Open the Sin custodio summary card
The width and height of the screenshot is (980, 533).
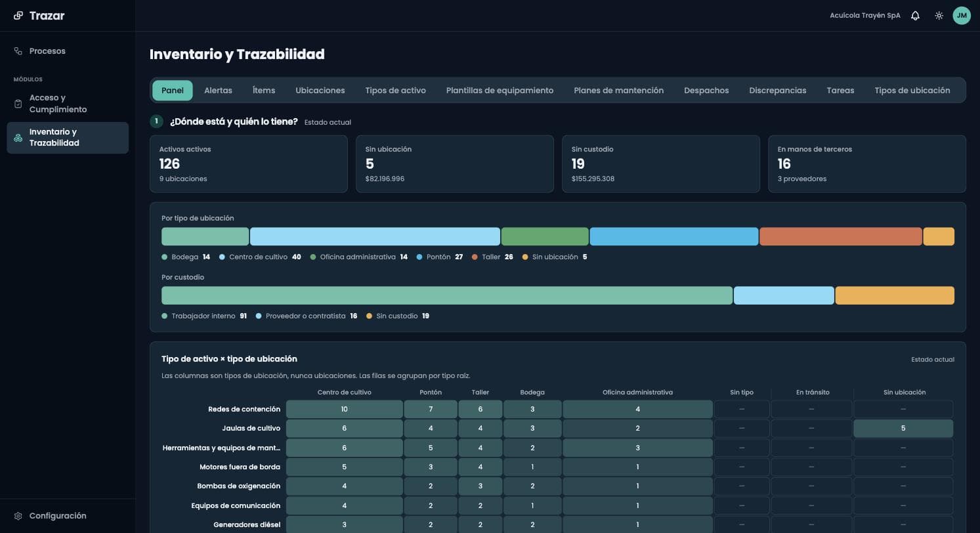point(661,164)
